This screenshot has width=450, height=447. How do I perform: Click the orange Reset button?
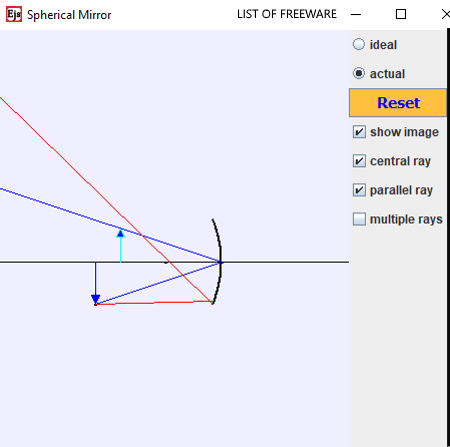(398, 103)
